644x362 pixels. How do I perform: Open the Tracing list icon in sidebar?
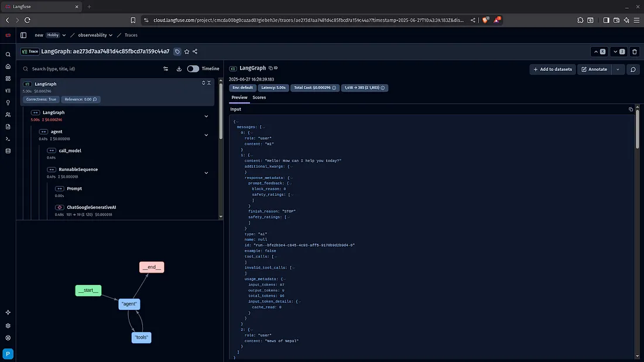8,91
